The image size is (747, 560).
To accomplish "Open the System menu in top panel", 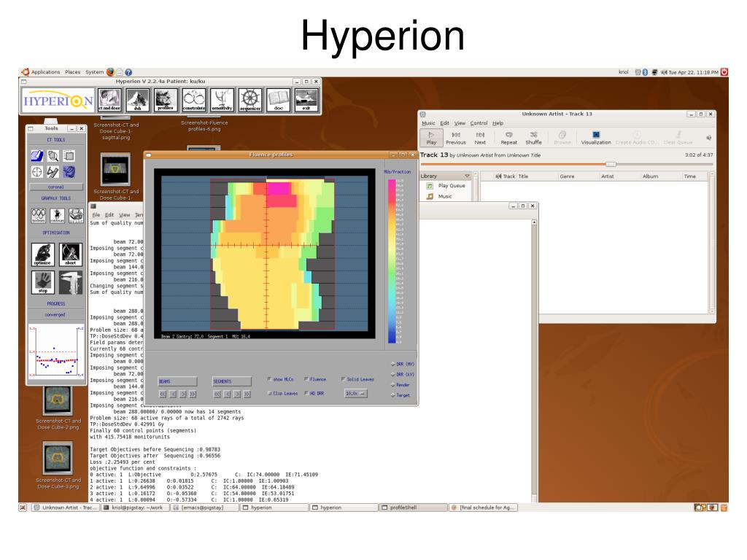I will pyautogui.click(x=94, y=72).
